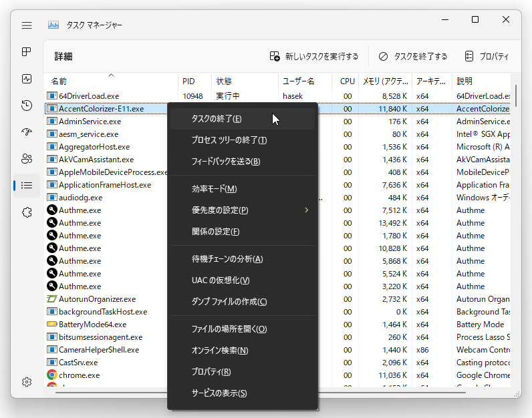Open Task Manager settings gear
Screen dimensions: 532x418
(27, 382)
